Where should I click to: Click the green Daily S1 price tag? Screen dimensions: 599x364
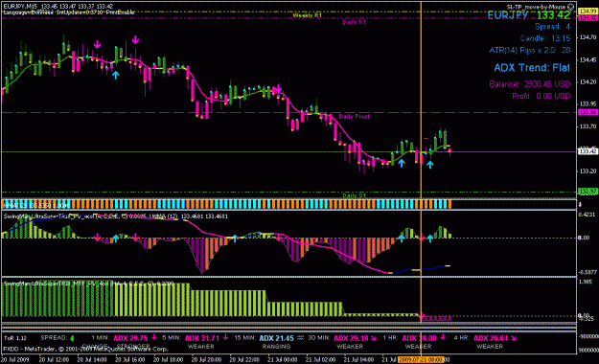click(x=587, y=191)
